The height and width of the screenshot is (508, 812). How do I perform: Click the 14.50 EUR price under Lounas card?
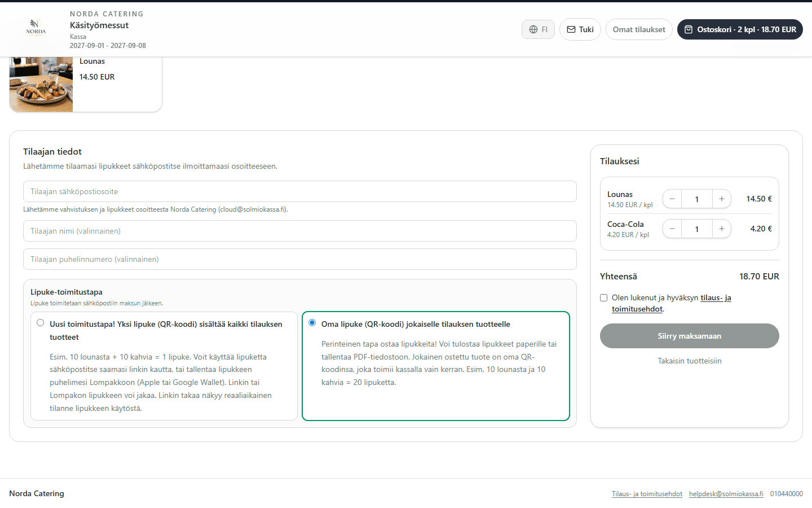97,77
